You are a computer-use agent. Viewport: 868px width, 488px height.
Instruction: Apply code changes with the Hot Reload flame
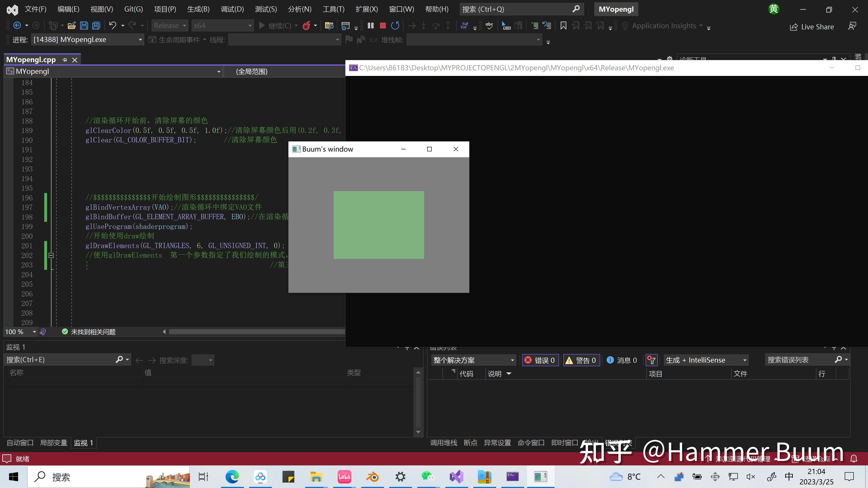click(307, 25)
